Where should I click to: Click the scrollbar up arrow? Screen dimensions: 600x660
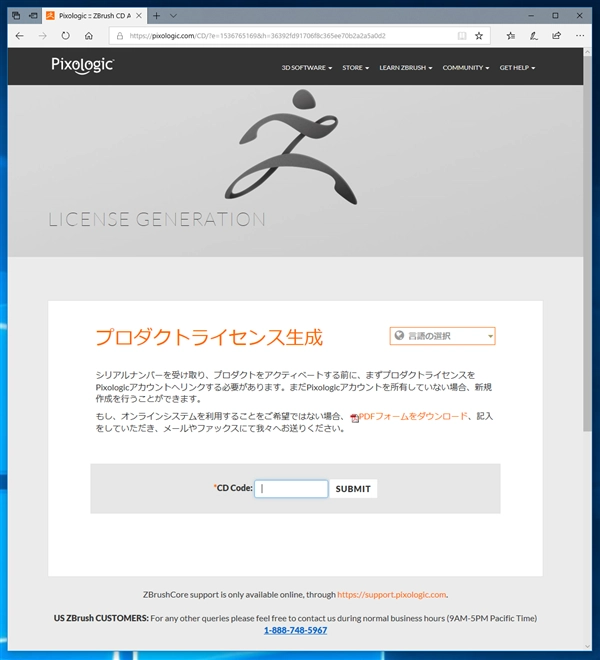(x=587, y=52)
